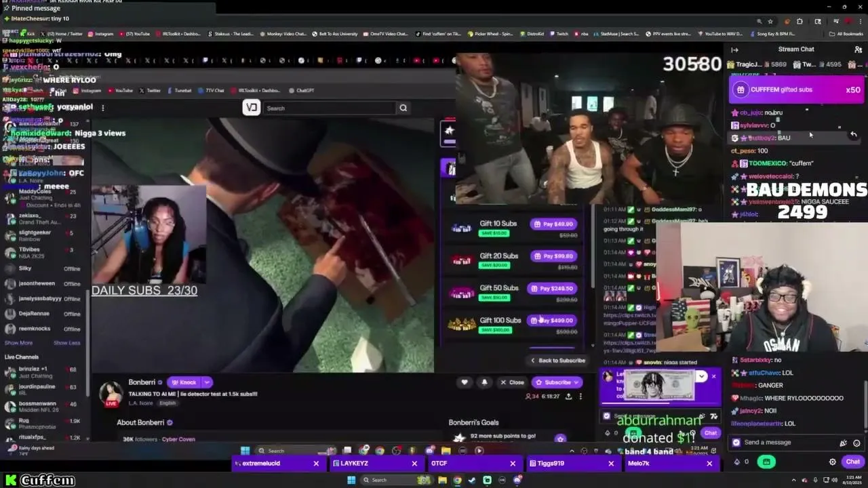Open Chrome from the bottom taskbar
The height and width of the screenshot is (488, 868).
(457, 480)
